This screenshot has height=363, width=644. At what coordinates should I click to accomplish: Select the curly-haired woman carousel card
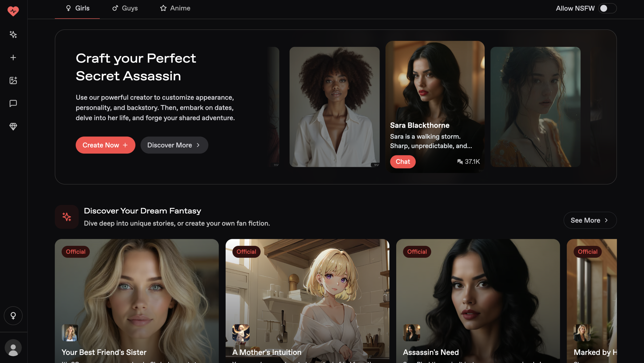click(334, 107)
